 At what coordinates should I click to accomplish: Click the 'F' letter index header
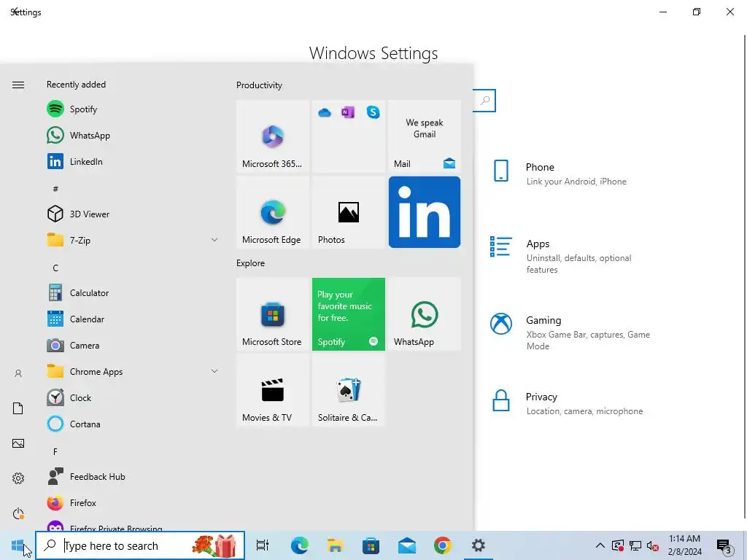point(55,451)
